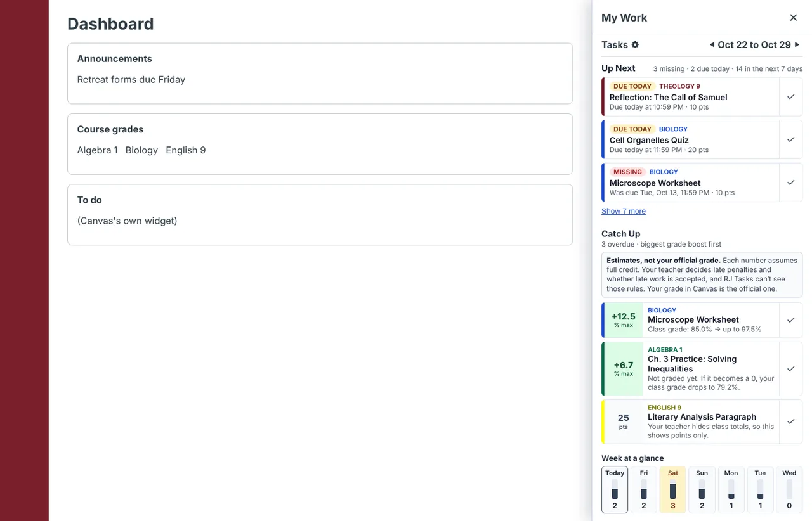Check off the missing Microscope Worksheet in Up Next
This screenshot has height=521, width=812.
point(790,183)
